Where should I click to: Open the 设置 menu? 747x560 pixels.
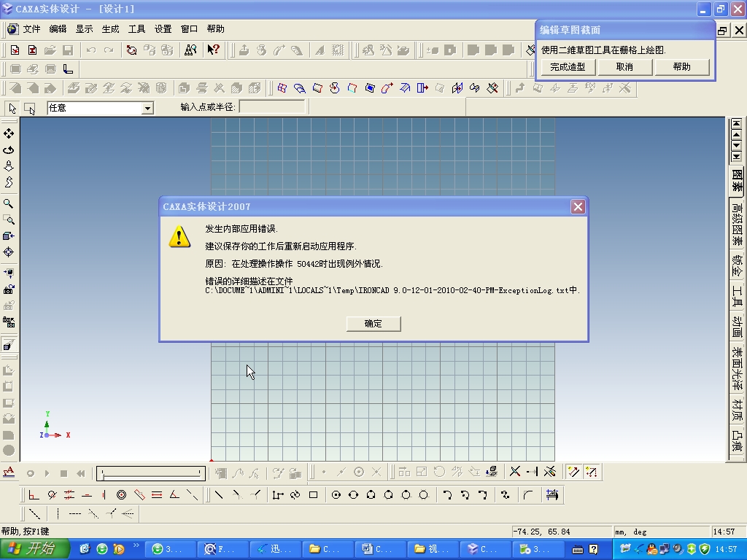click(x=163, y=29)
